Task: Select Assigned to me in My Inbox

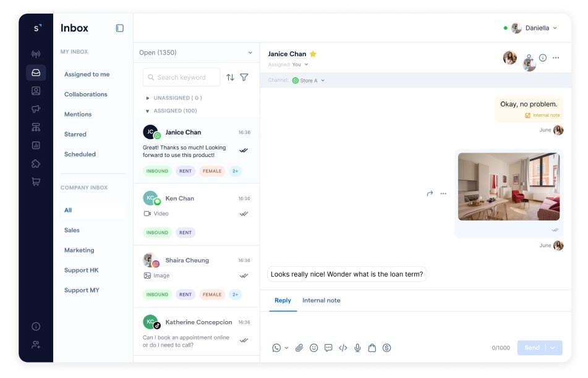Action: coord(87,74)
